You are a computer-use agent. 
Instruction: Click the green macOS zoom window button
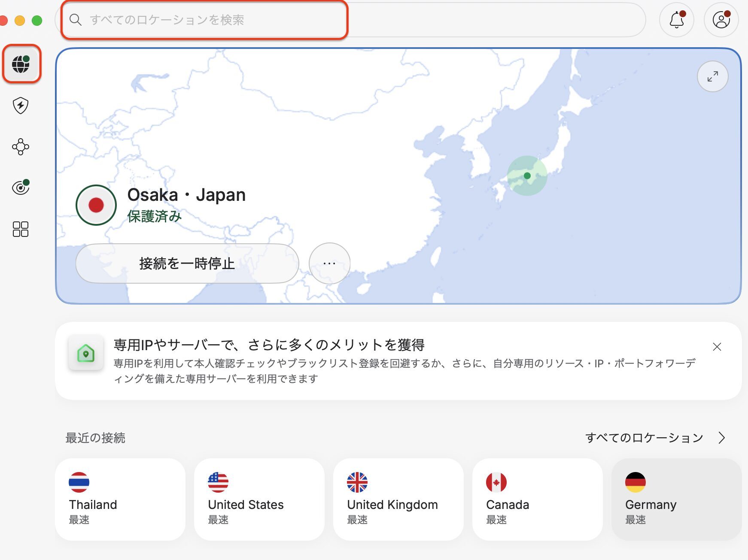point(37,20)
